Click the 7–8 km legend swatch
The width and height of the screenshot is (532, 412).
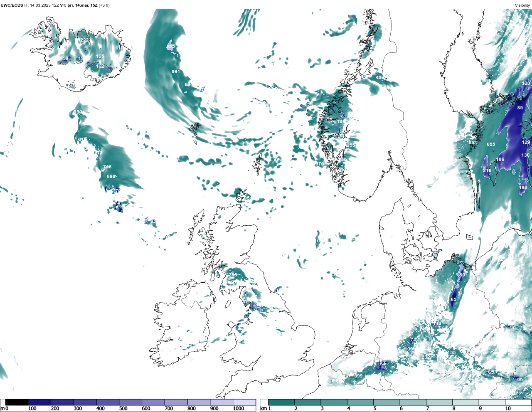pyautogui.click(x=439, y=402)
